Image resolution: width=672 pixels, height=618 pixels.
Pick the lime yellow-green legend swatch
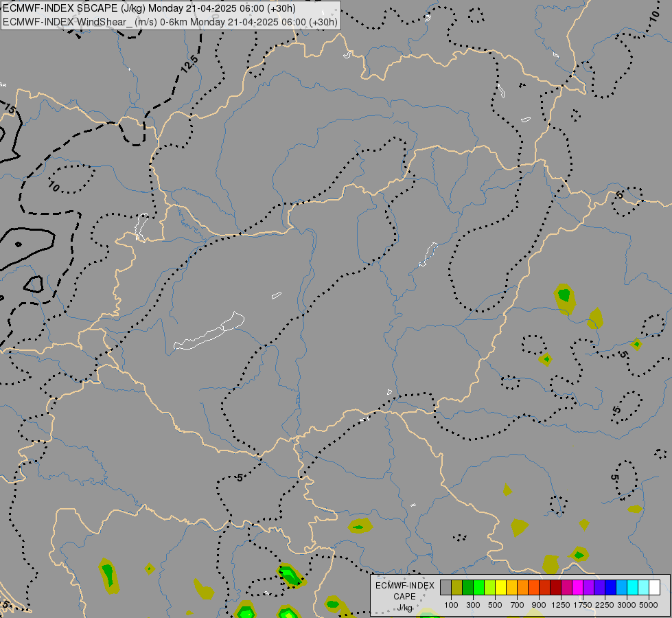pos(490,588)
